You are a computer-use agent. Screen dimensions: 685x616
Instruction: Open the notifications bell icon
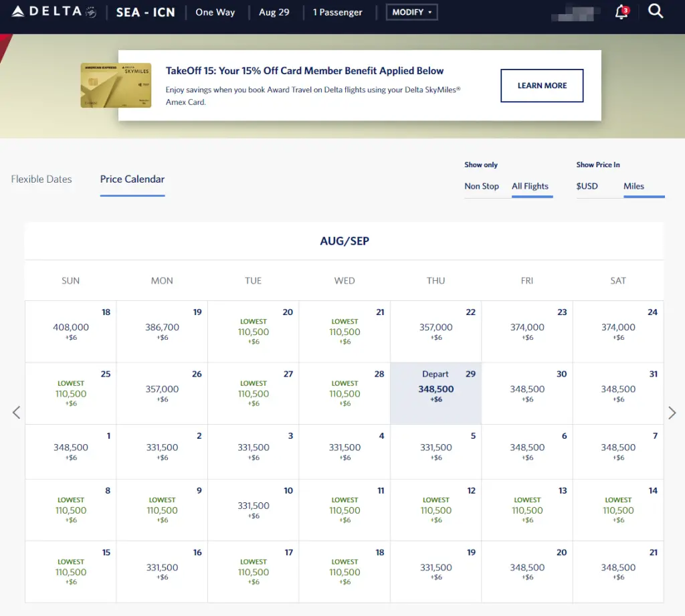click(621, 12)
